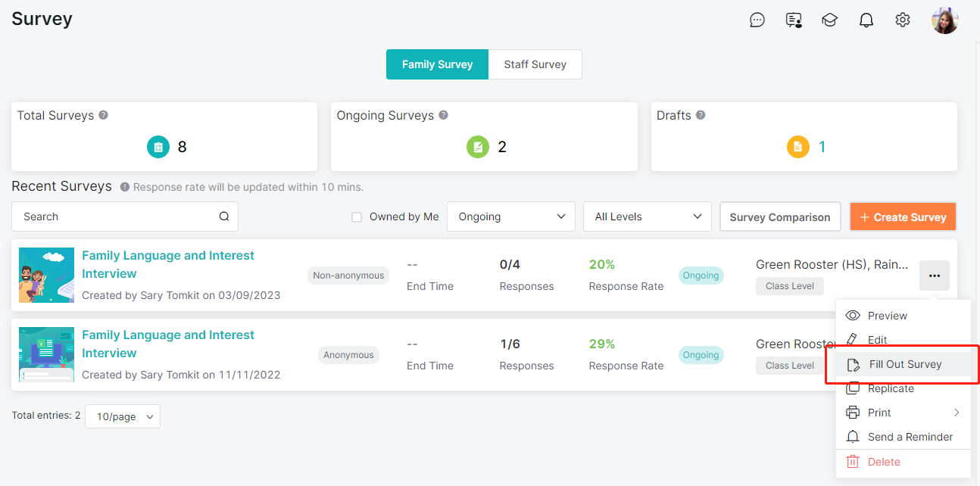Toggle the Owned by Me checkbox
980x486 pixels.
click(357, 217)
